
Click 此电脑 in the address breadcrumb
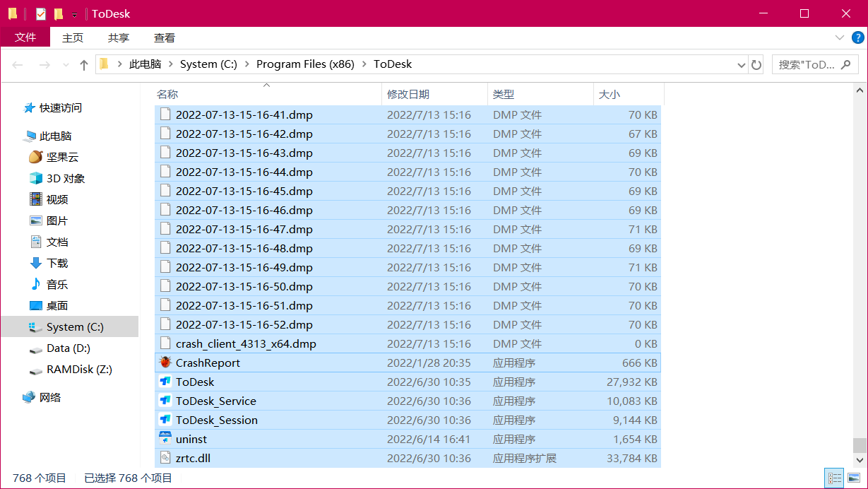145,64
